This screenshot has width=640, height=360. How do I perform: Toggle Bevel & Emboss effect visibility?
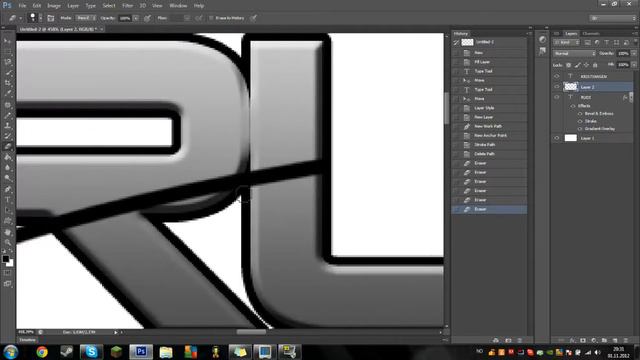point(580,113)
